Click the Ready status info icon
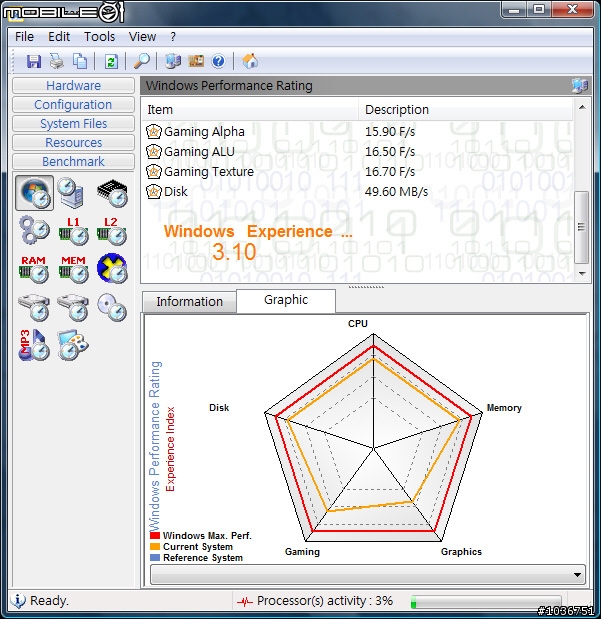Viewport: 601px width, 619px height. click(x=18, y=601)
